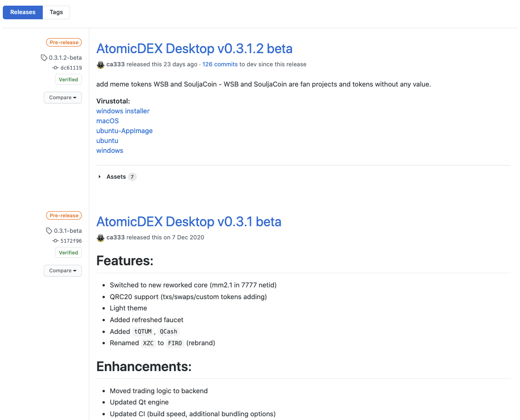Click the commit icon beside dc61119
This screenshot has height=420, width=520.
pos(55,68)
